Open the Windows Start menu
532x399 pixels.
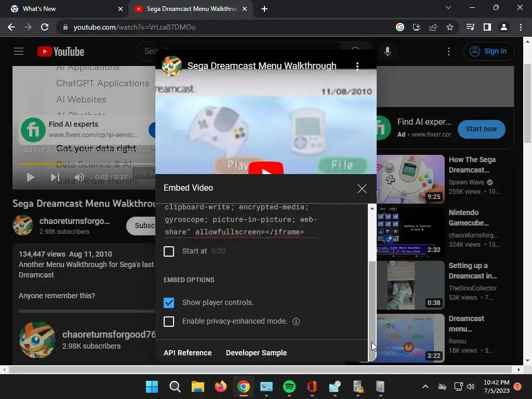[152, 387]
